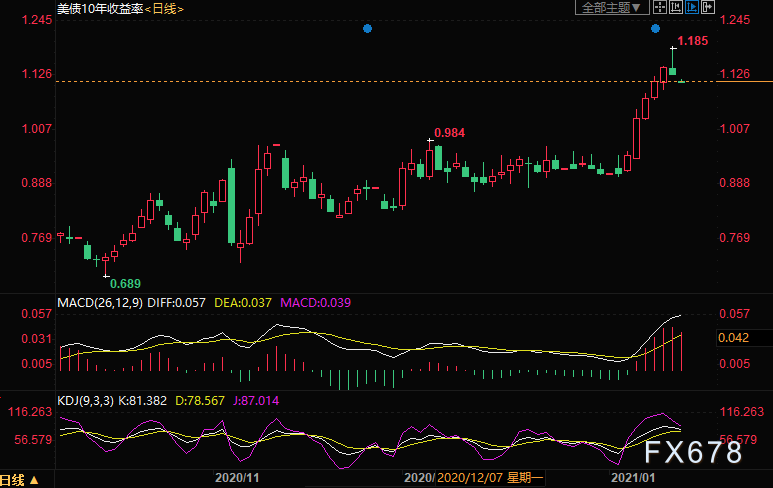Click the D:78.567 value

200,401
